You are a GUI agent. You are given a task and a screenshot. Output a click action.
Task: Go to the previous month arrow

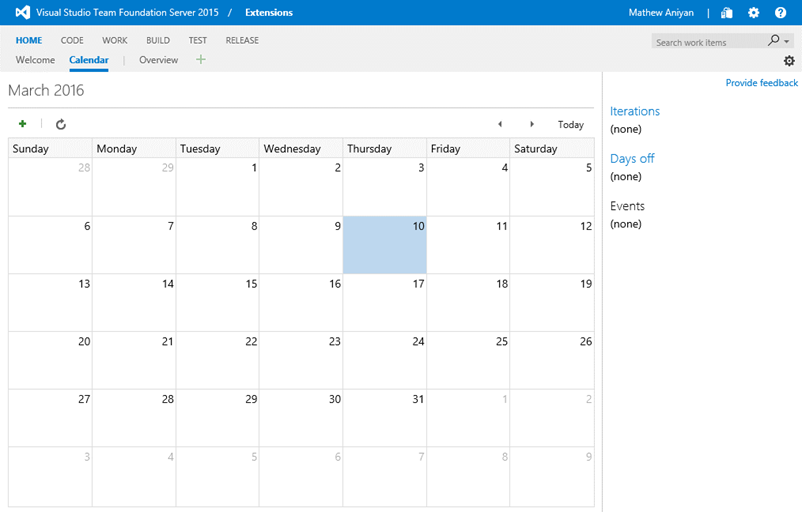500,124
